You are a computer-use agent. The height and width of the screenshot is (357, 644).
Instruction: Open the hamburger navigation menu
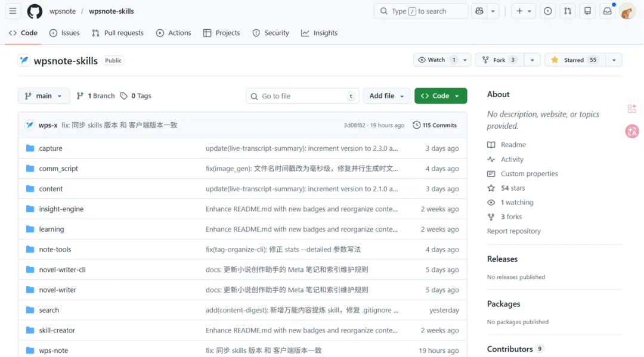click(x=13, y=11)
